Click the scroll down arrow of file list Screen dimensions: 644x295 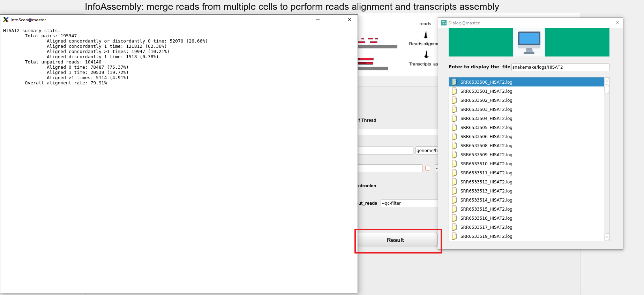[x=607, y=237]
